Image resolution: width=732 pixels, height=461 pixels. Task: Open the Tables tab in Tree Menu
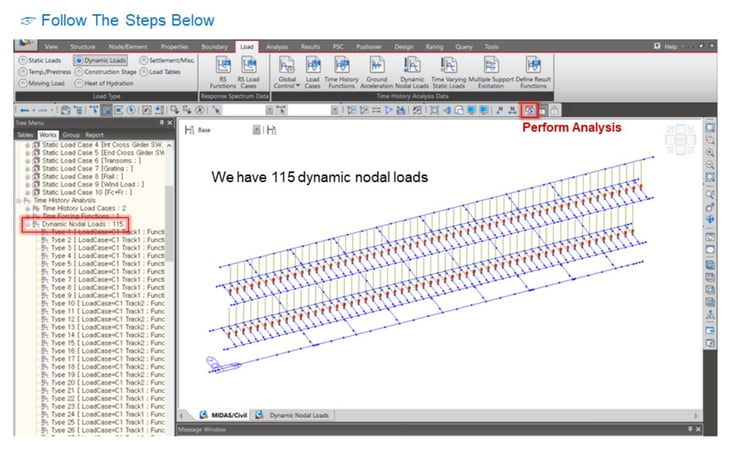[x=24, y=134]
